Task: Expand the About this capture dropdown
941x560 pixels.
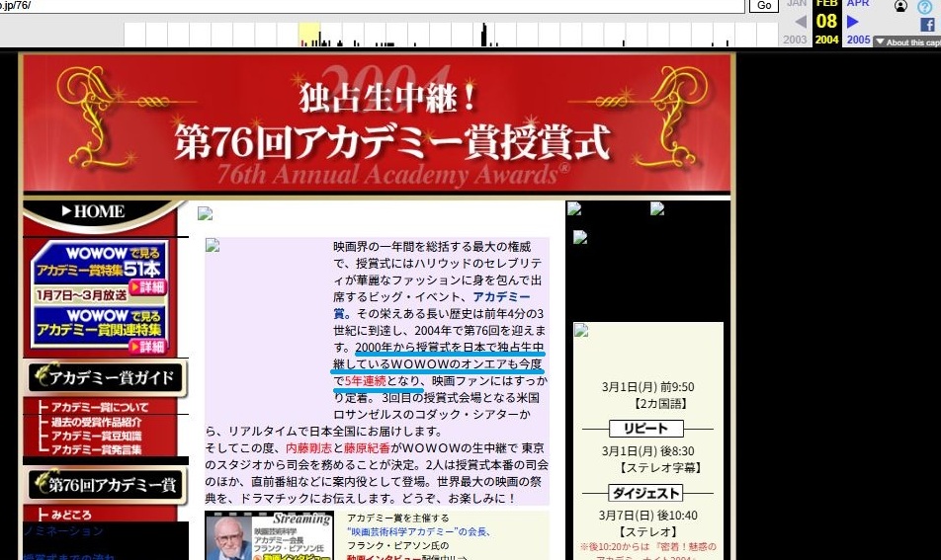Action: tap(906, 42)
